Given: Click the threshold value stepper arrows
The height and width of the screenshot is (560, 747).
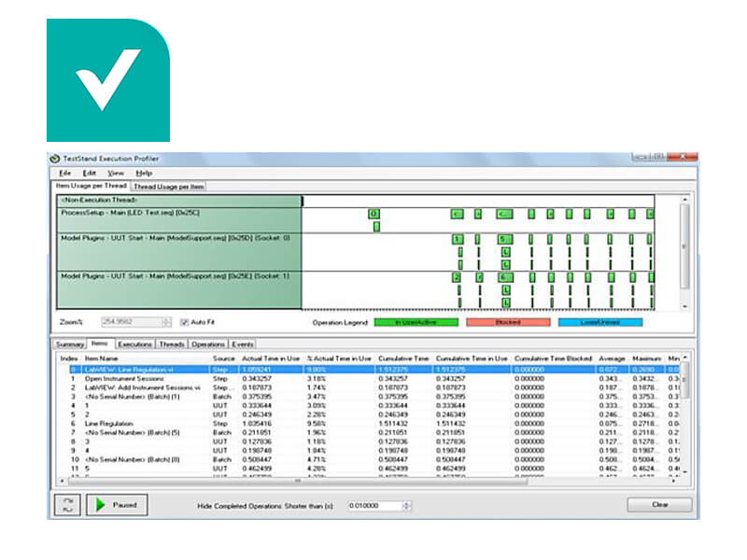Looking at the screenshot, I should pos(407,505).
